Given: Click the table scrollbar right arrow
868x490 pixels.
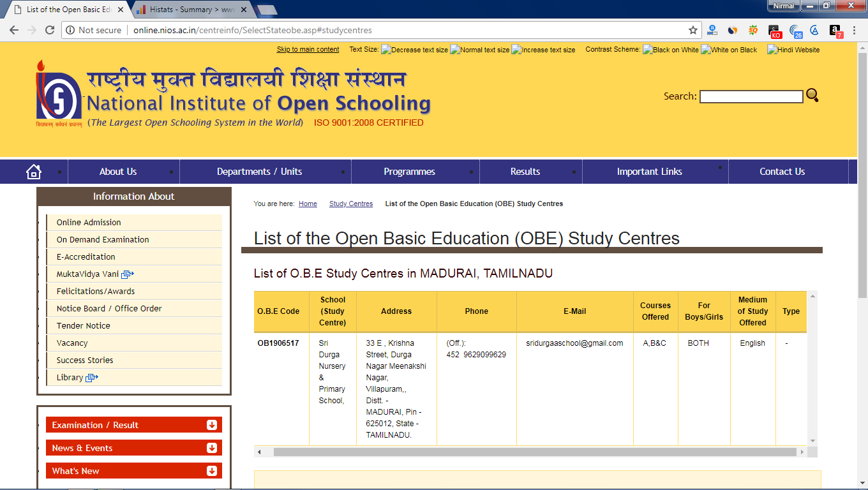Looking at the screenshot, I should click(802, 452).
